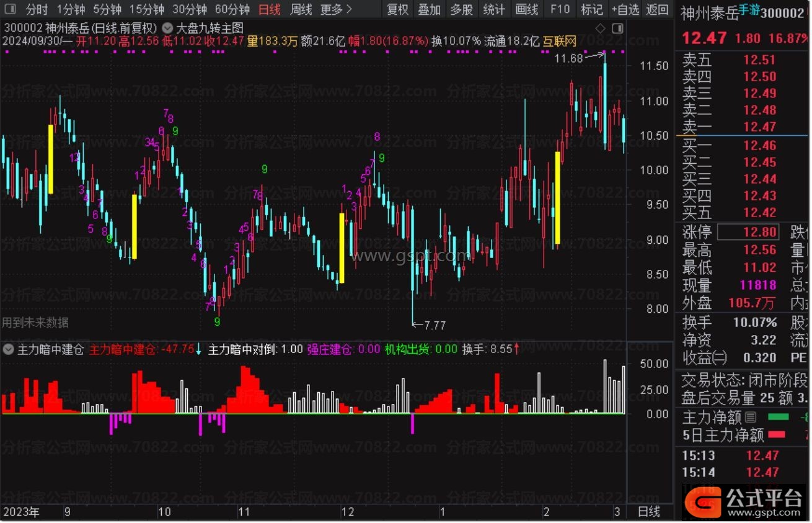Switch to the 分时 intraday tab
This screenshot has width=812, height=523.
pyautogui.click(x=37, y=9)
